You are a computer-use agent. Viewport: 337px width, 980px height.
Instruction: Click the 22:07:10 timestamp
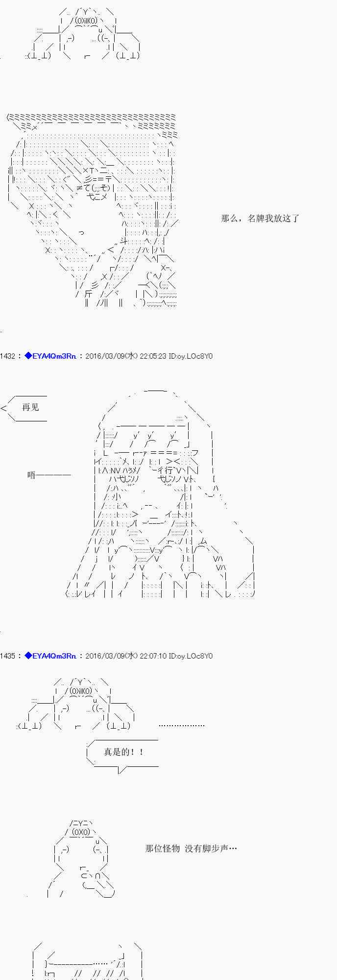tap(153, 656)
